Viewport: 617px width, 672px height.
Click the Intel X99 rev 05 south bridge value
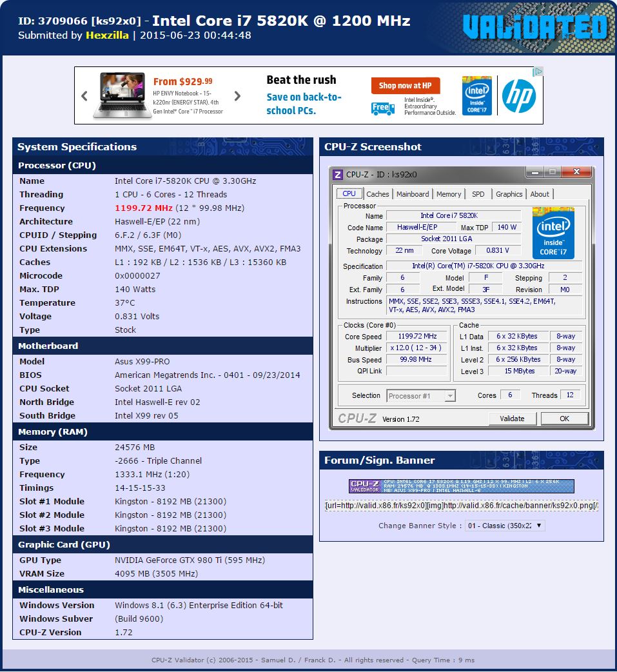(x=146, y=415)
